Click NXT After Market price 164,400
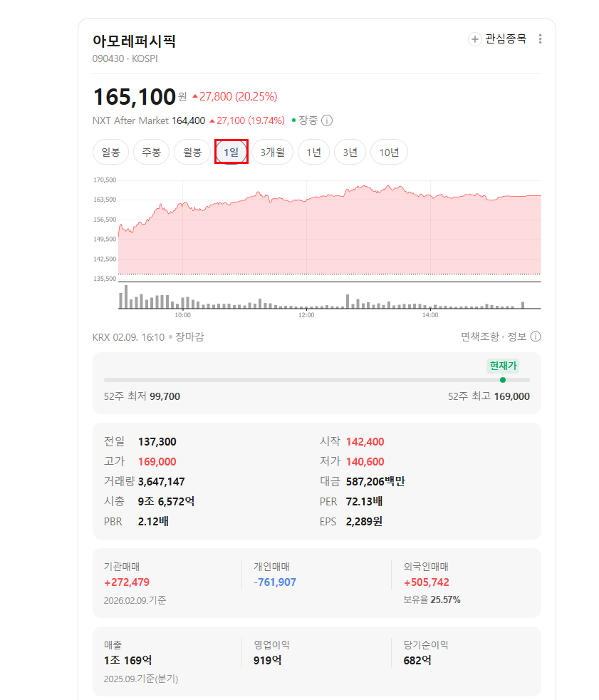This screenshot has height=700, width=599. coord(188,120)
